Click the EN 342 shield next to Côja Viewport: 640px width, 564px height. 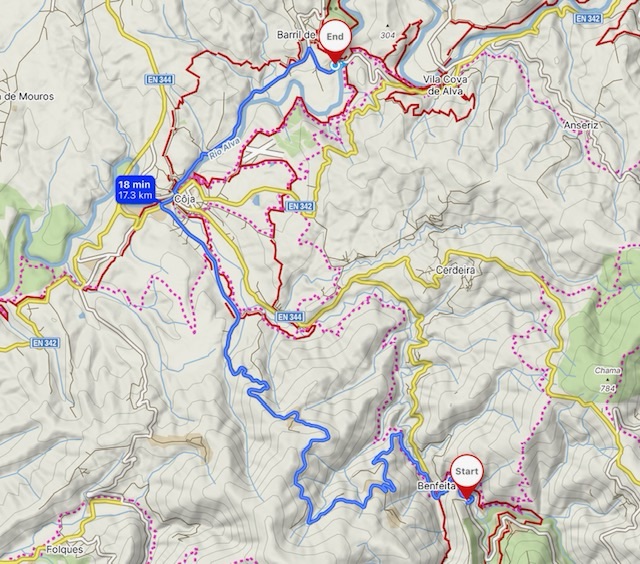(300, 206)
